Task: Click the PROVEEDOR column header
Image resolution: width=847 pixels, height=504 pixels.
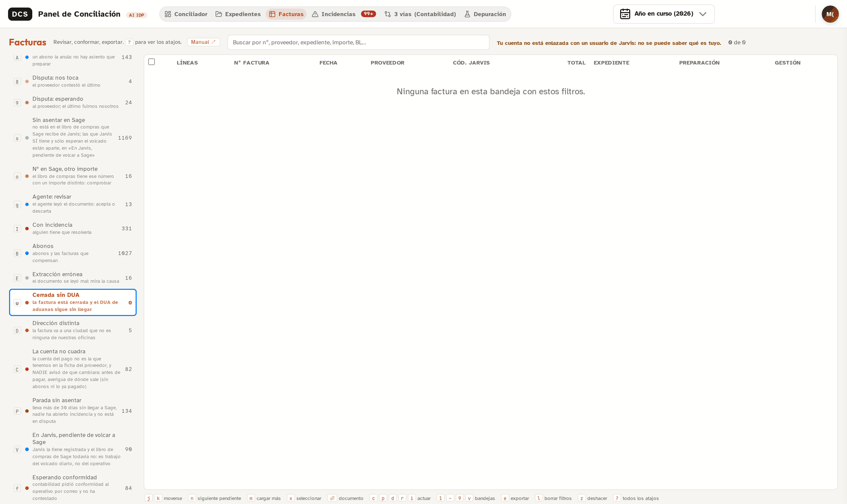Action: pos(387,63)
